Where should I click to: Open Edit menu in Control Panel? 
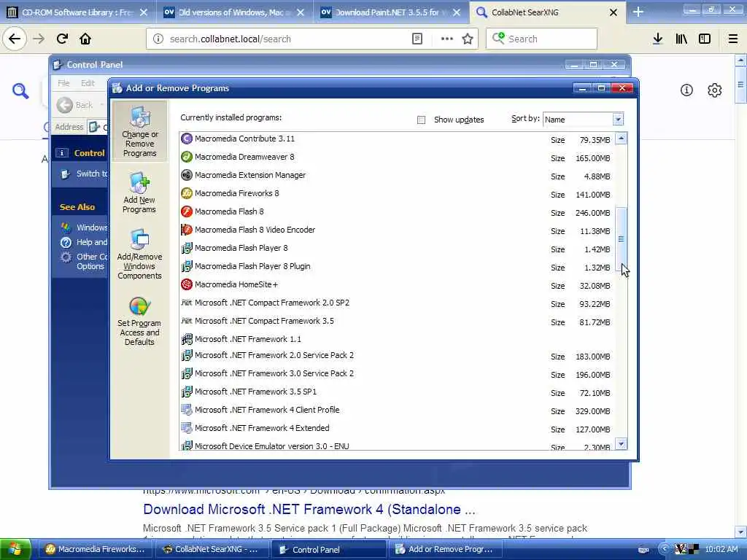88,83
